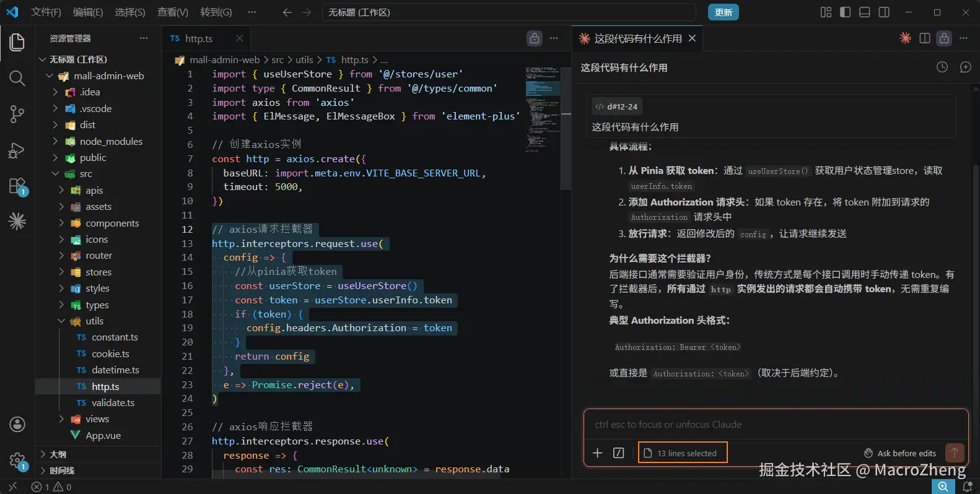Open the Explorer view in activity bar
This screenshot has width=980, height=494.
point(17,42)
